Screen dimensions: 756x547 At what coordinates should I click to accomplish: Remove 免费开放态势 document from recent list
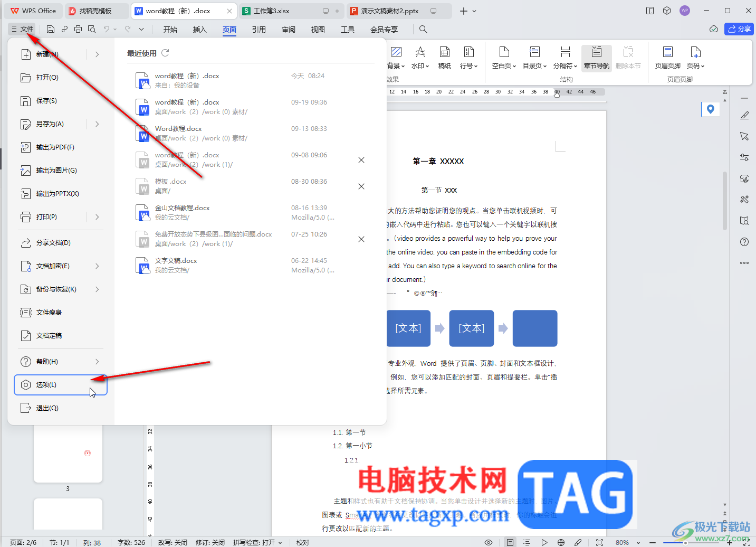(361, 239)
